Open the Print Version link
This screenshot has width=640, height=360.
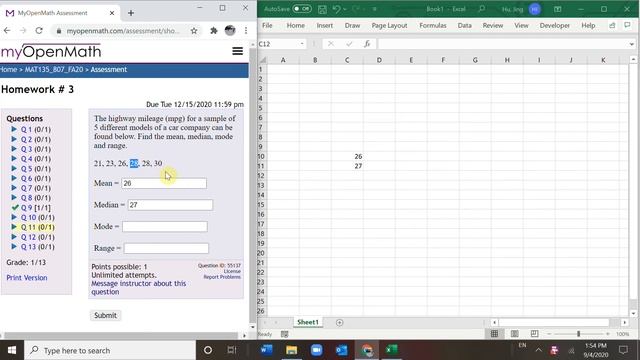[x=27, y=278]
